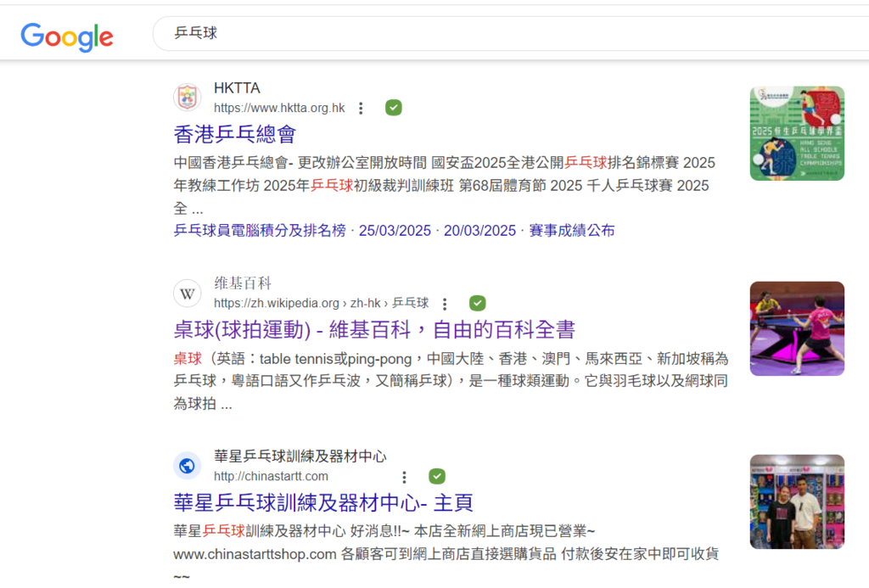The width and height of the screenshot is (869, 588).
Task: Click the green checkmark badge on the Wikipedia result
Action: click(x=477, y=303)
